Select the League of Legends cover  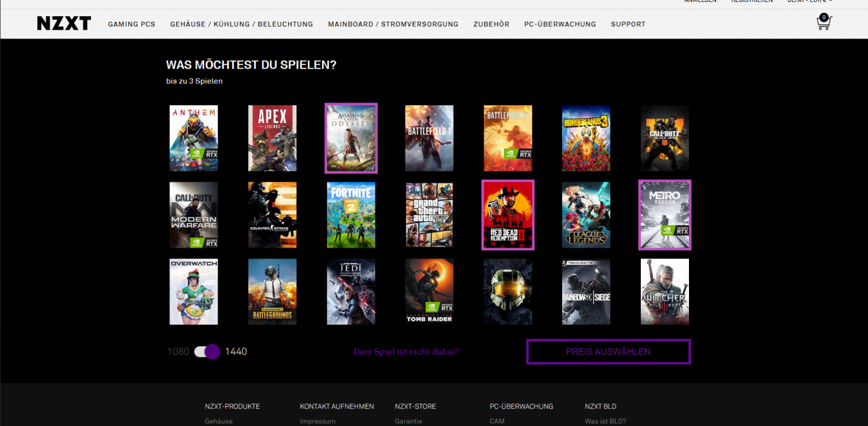tap(587, 215)
